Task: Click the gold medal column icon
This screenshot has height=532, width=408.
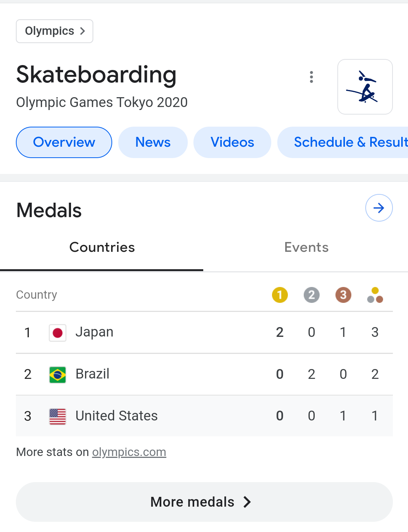Action: coord(280,295)
